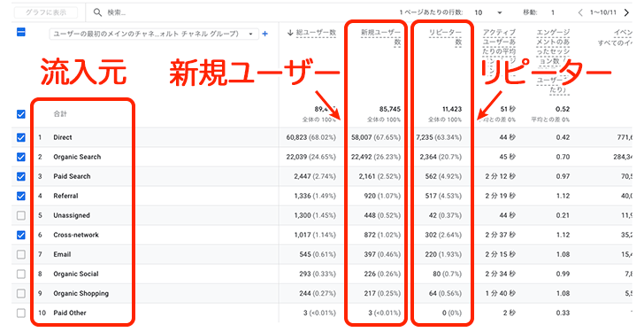This screenshot has height=332, width=644.
Task: Check the Organic Social row checkbox
Action: 21,274
